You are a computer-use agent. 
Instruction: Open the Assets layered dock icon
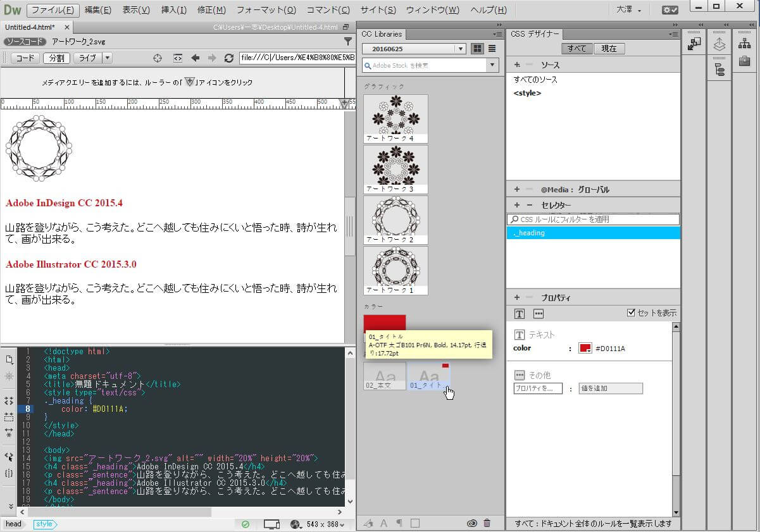(x=720, y=44)
